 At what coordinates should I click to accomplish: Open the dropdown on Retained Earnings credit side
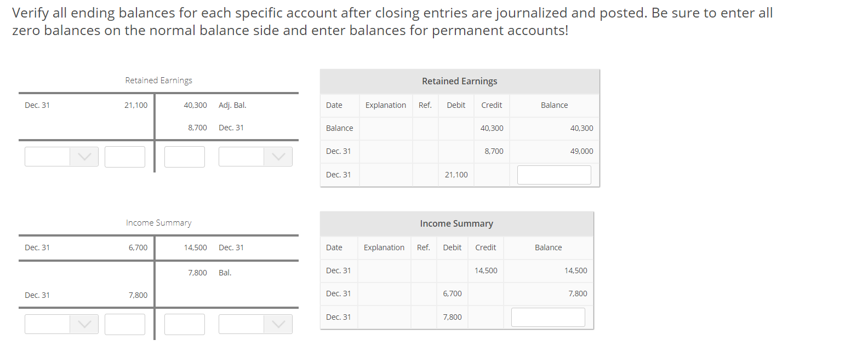[255, 157]
